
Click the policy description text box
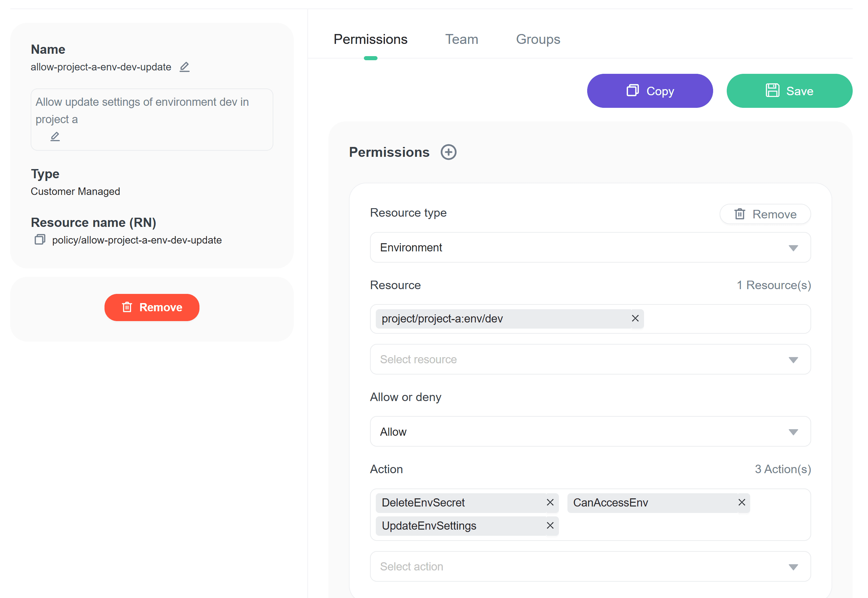(x=151, y=111)
